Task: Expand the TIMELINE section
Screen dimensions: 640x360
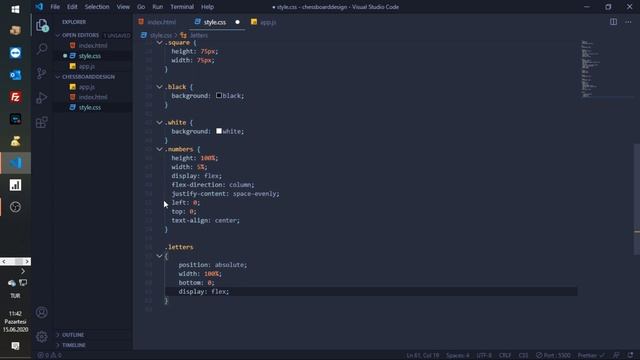Action: click(58, 345)
